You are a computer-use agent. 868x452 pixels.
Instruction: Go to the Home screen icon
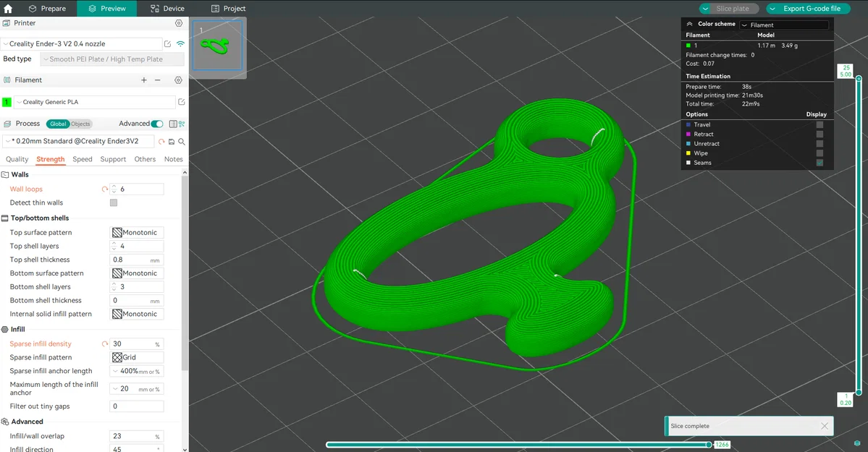[x=8, y=8]
